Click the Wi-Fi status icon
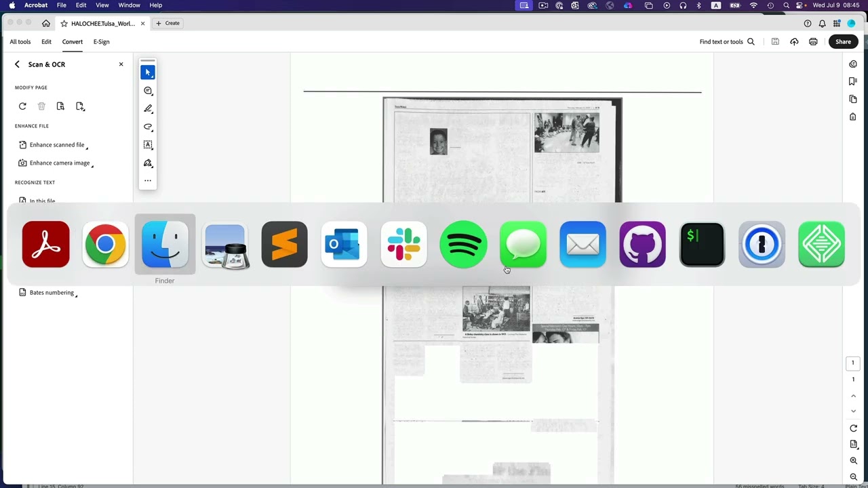This screenshot has height=488, width=868. [753, 5]
